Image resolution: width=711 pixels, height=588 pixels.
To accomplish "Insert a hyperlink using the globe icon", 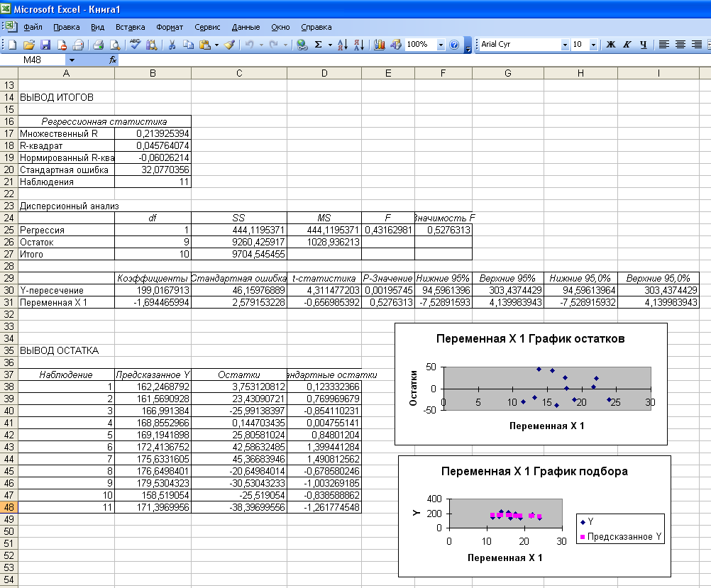I will pyautogui.click(x=302, y=45).
